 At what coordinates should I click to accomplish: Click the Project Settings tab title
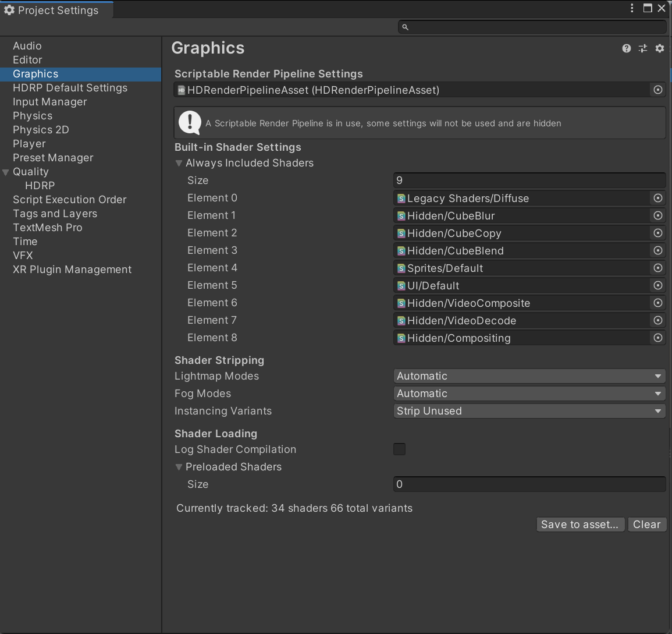pyautogui.click(x=58, y=10)
